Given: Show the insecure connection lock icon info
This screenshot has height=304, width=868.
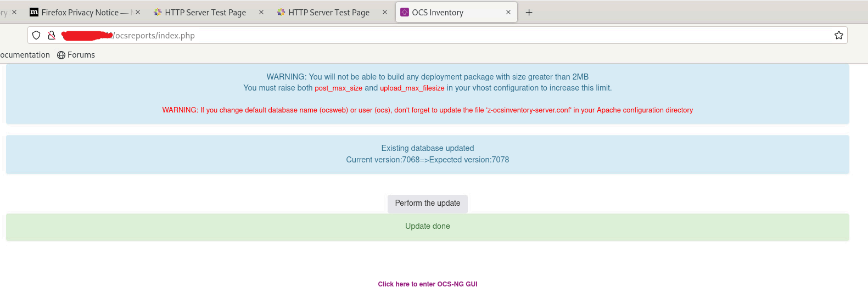Looking at the screenshot, I should tap(52, 35).
